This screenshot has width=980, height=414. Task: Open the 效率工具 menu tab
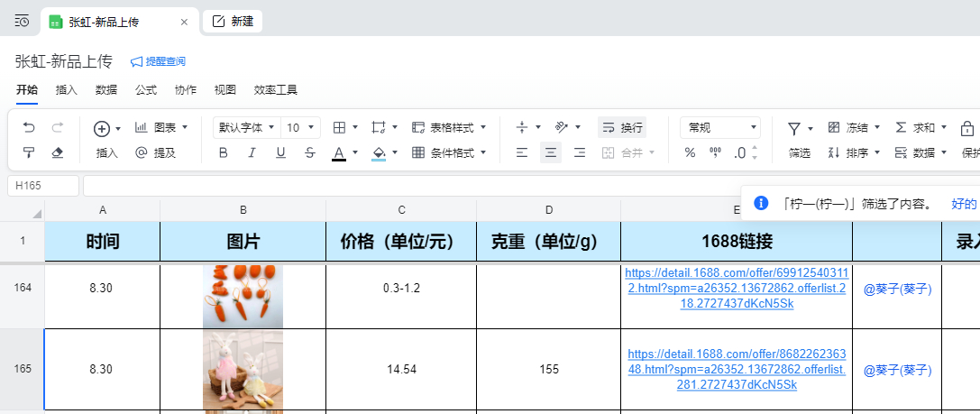(275, 90)
